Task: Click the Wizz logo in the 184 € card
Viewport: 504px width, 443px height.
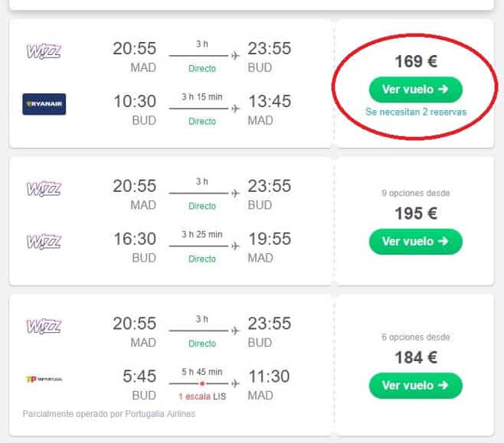Action: (x=44, y=327)
